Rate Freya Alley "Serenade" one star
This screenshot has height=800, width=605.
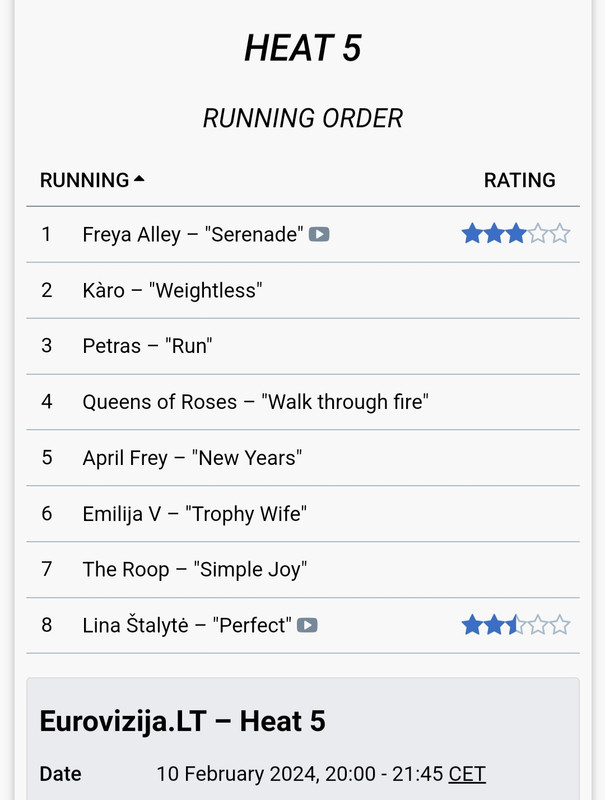click(472, 234)
